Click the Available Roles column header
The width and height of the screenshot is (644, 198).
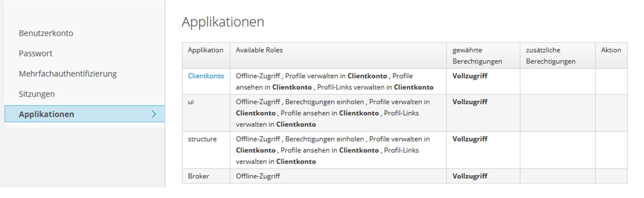pos(259,50)
